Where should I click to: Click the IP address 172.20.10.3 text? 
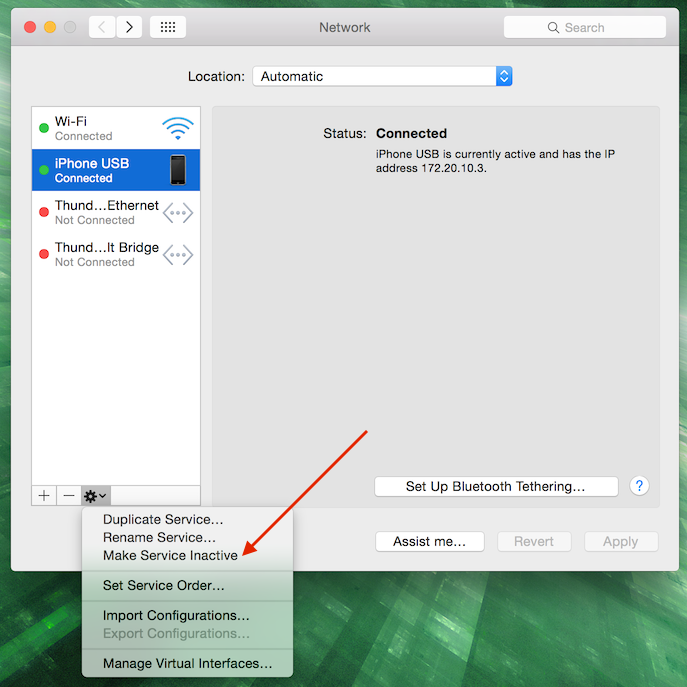453,168
